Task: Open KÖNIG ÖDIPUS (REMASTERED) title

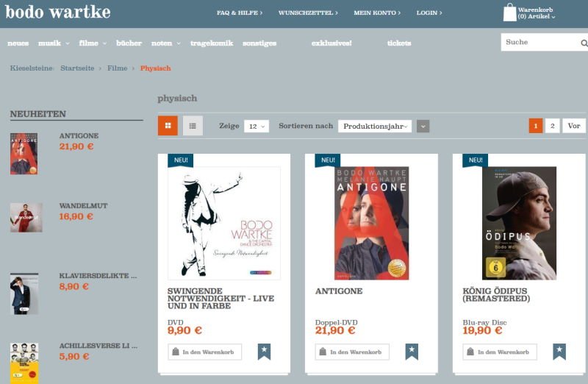Action: tap(496, 295)
